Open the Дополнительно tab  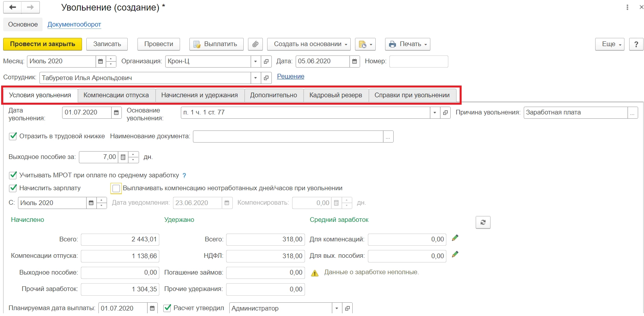click(274, 95)
